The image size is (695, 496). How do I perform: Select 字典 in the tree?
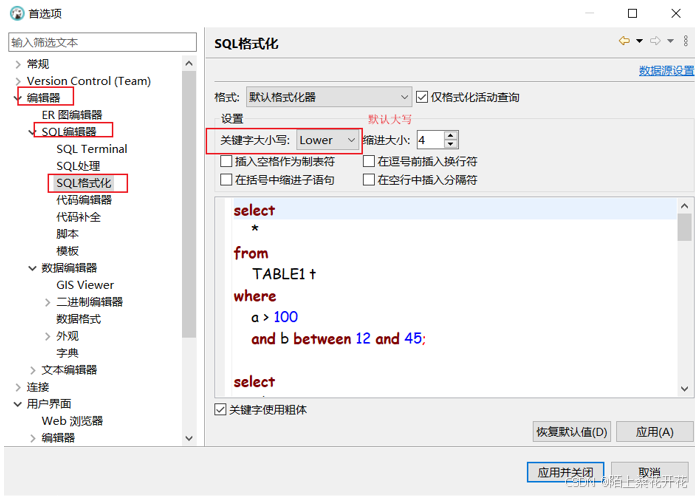67,353
